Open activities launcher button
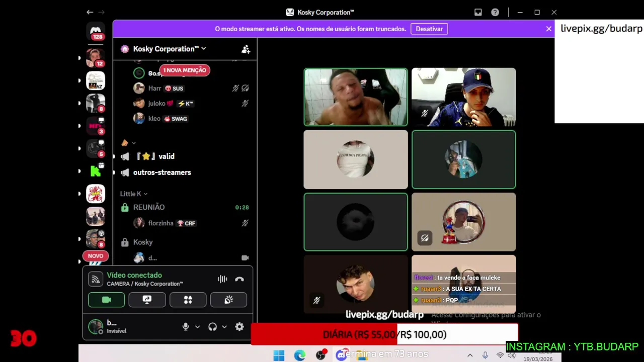Image resolution: width=644 pixels, height=362 pixels. [188, 300]
